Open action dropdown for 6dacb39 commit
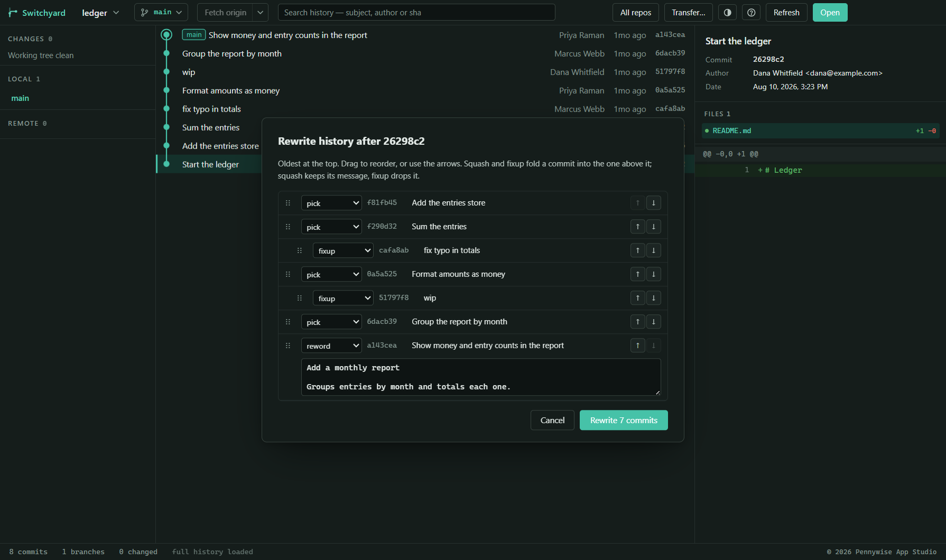The image size is (946, 560). (x=331, y=322)
